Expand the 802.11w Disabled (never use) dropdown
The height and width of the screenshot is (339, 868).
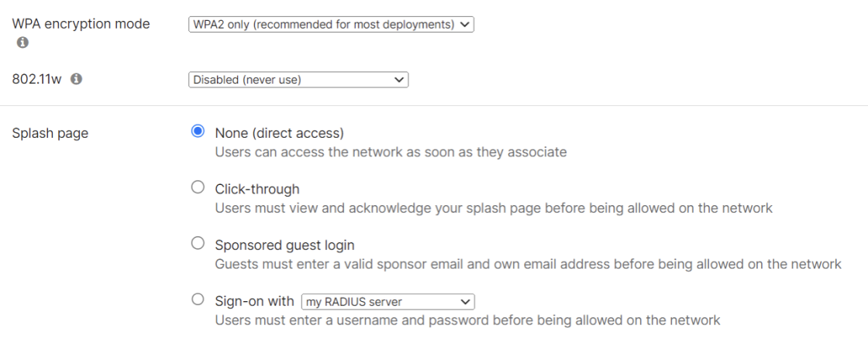point(298,80)
